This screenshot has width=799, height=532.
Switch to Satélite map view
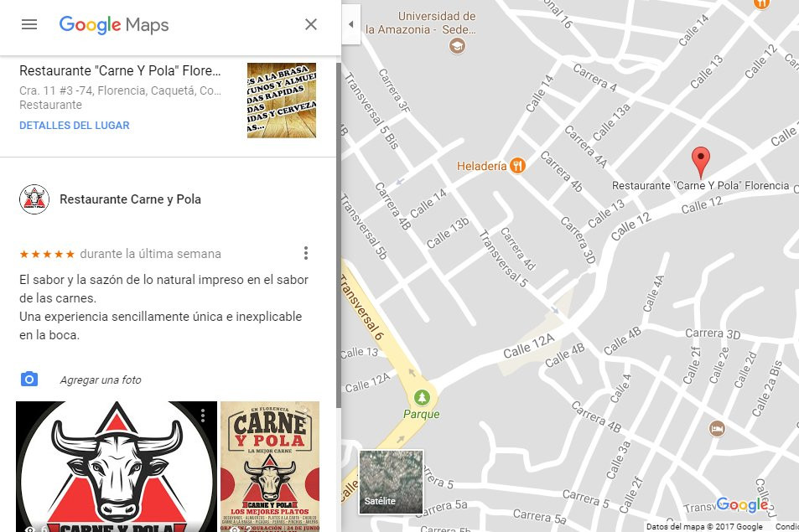391,482
